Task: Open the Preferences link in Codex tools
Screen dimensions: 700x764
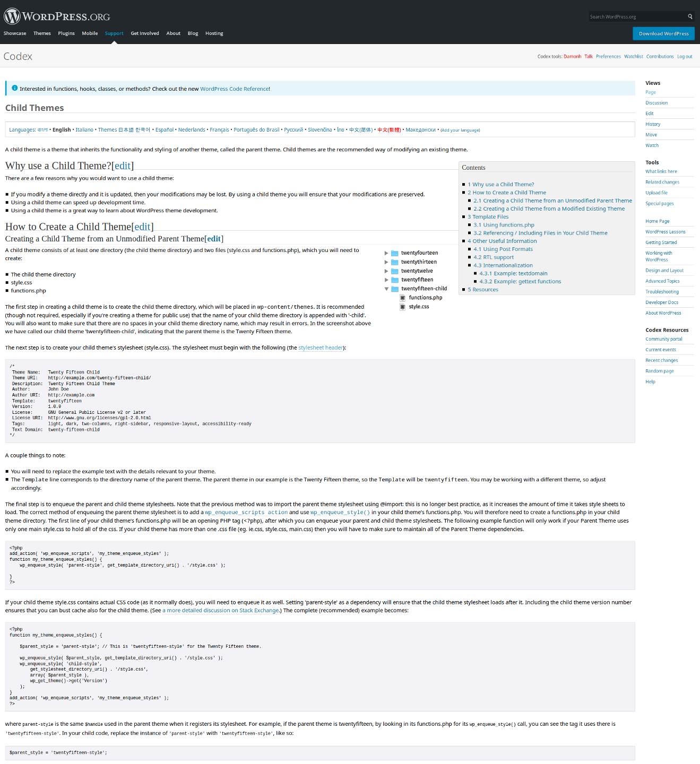Action: 608,56
